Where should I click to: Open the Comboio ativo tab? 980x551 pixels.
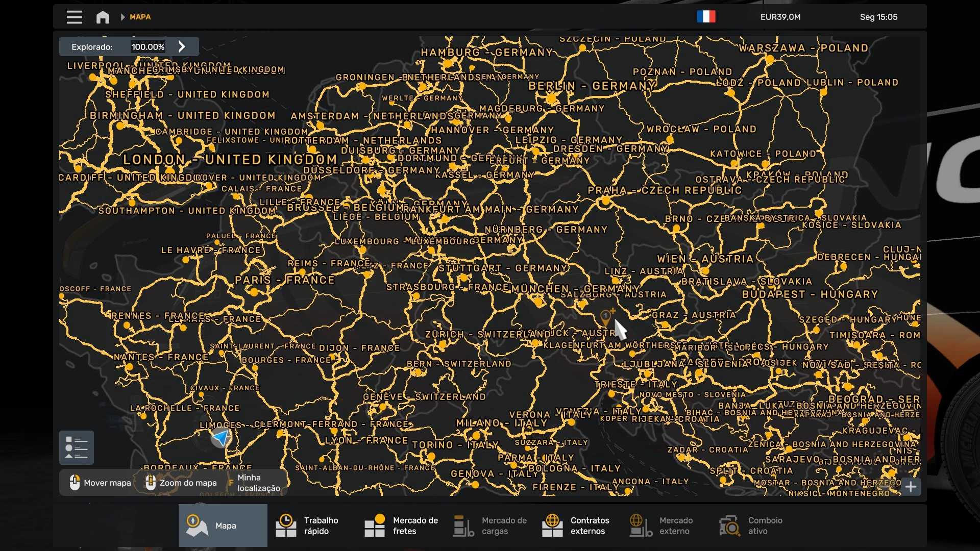tap(753, 525)
